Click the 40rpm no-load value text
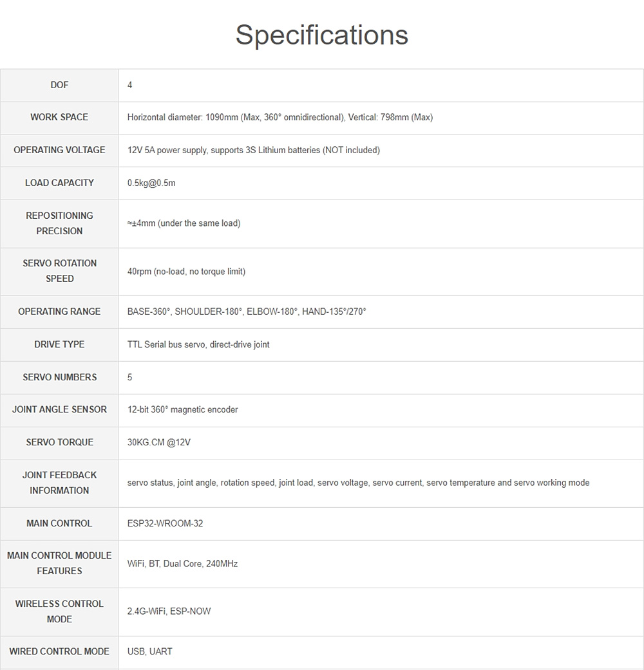Screen dimensions: 644x670 (x=186, y=272)
